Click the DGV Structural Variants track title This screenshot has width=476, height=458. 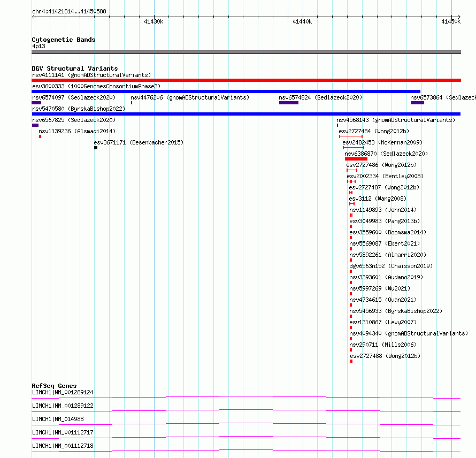(x=75, y=68)
